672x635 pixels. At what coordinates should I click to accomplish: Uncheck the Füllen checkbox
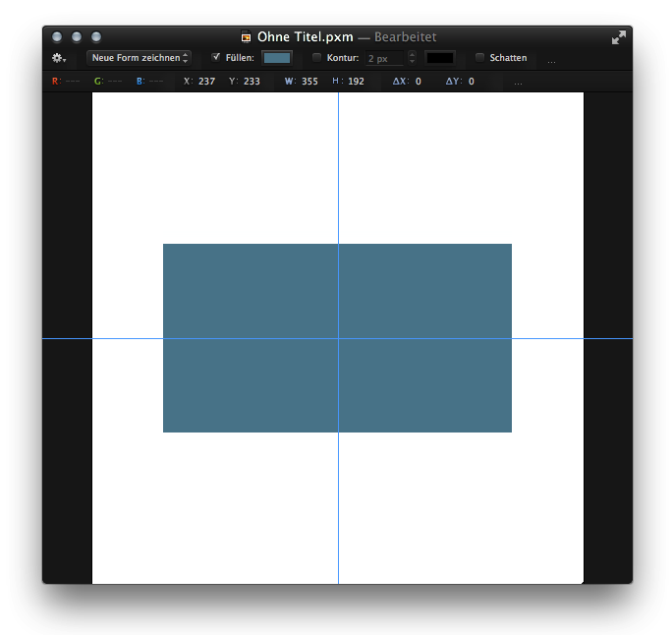click(216, 57)
